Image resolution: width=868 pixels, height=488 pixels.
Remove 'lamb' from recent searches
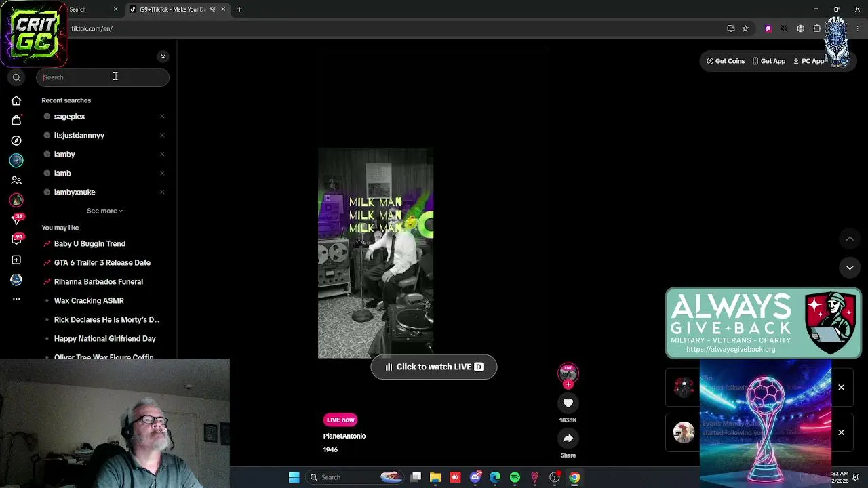(x=162, y=174)
